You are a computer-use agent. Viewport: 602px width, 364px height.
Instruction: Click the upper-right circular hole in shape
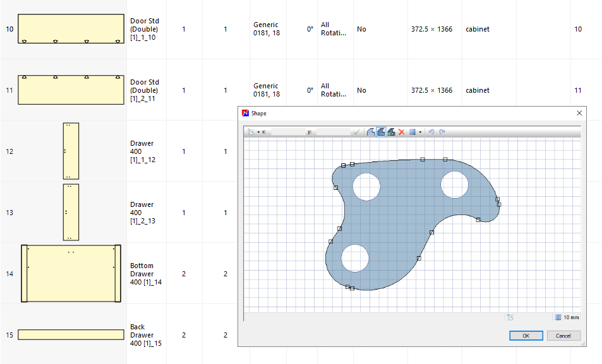(455, 184)
